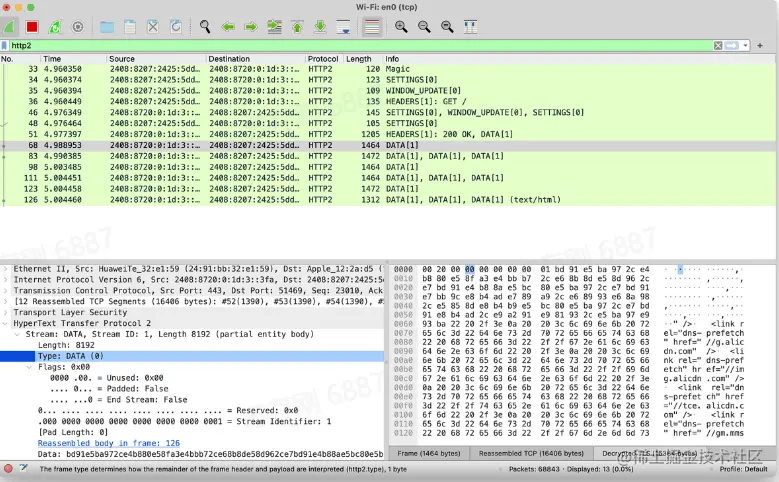
Task: Go back in packet history
Action: pyautogui.click(x=228, y=26)
